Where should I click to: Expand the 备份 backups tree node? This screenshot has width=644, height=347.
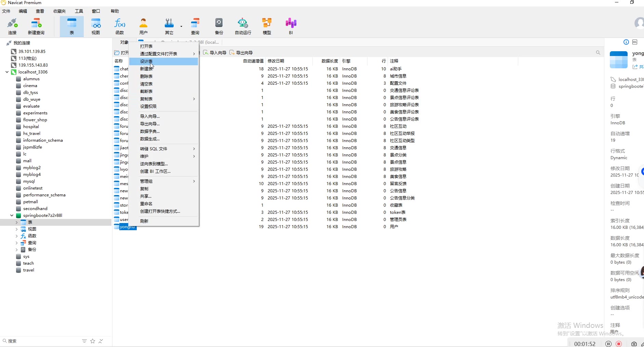pos(16,250)
